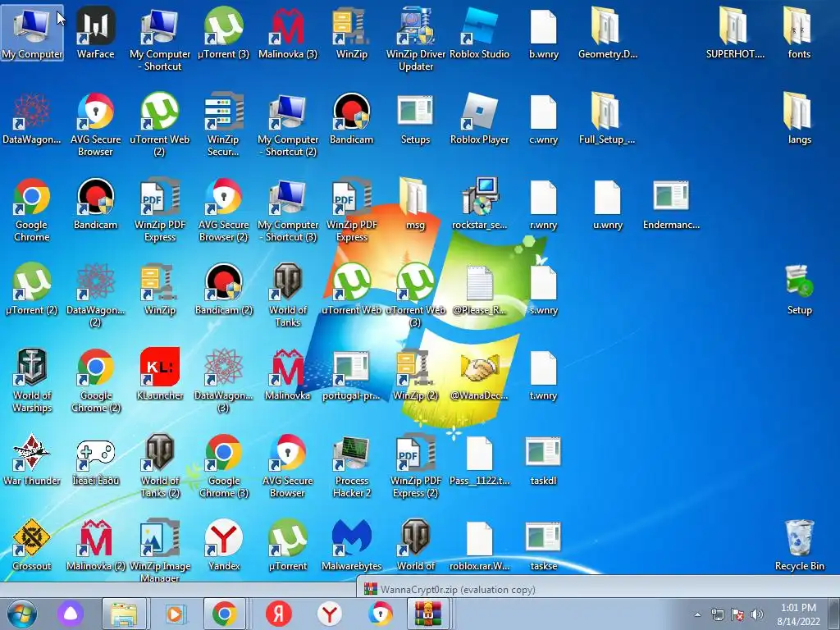Viewport: 840px width, 630px height.
Task: Click the Roblox Player shortcut
Action: tap(479, 118)
